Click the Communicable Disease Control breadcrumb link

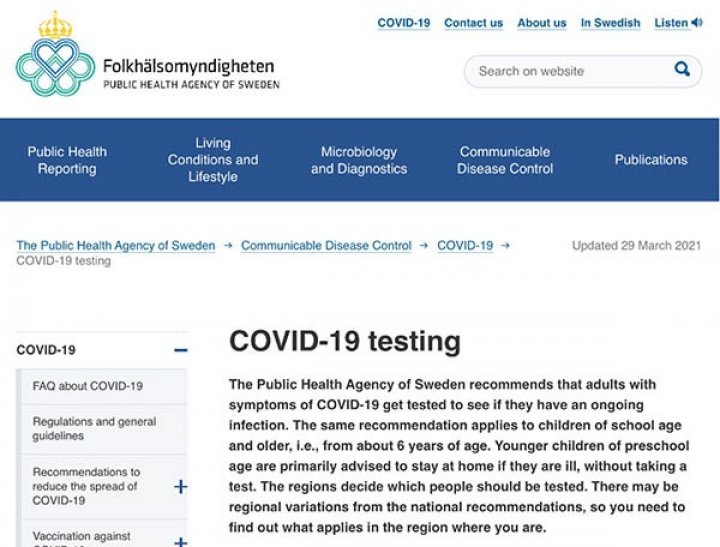[326, 246]
